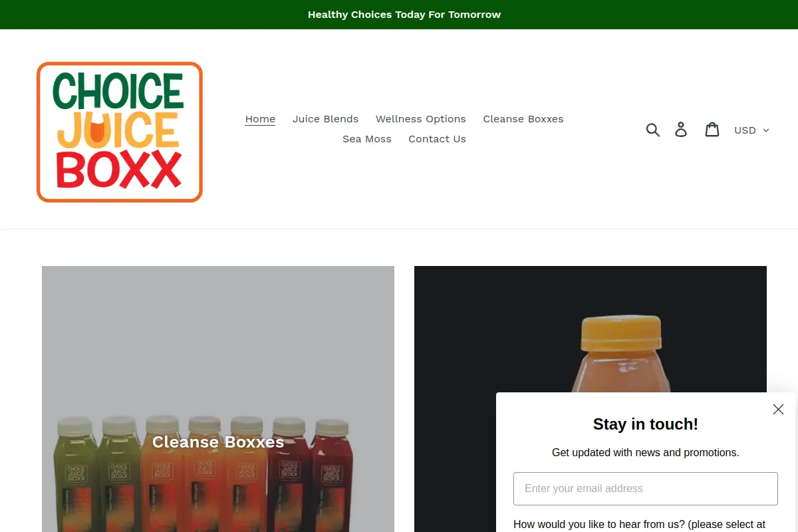
Task: Click the Healthy Choices Today For Tomorrow banner
Action: pyautogui.click(x=404, y=15)
